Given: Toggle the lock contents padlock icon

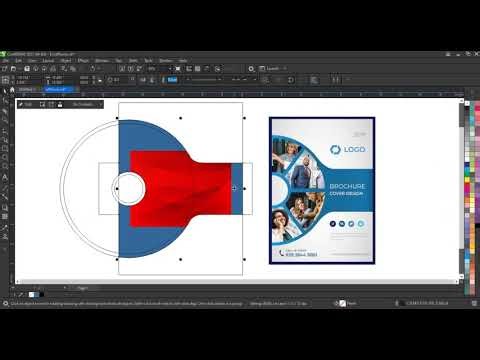Looking at the screenshot, I should tap(60, 105).
